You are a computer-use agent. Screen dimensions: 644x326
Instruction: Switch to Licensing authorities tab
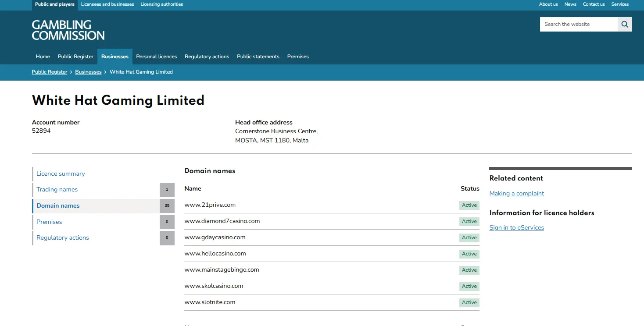coord(162,4)
